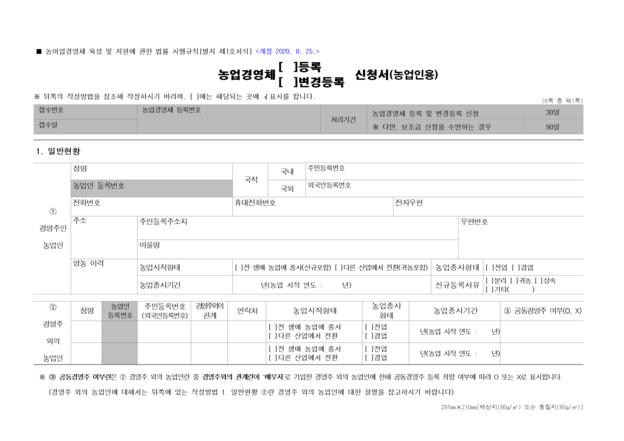This screenshot has height=441, width=624.
Task: Click the 농업경영체 등록번호 header cell
Action: point(229,119)
